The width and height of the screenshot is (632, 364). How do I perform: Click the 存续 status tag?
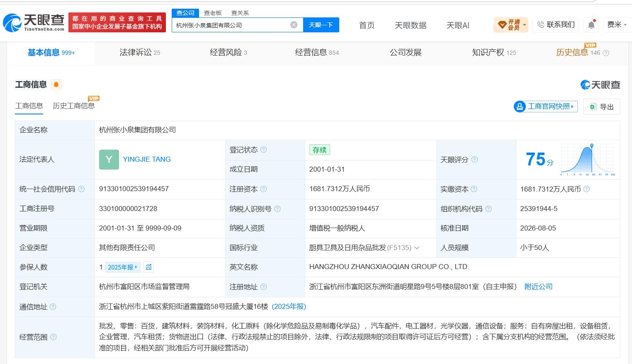click(x=319, y=150)
